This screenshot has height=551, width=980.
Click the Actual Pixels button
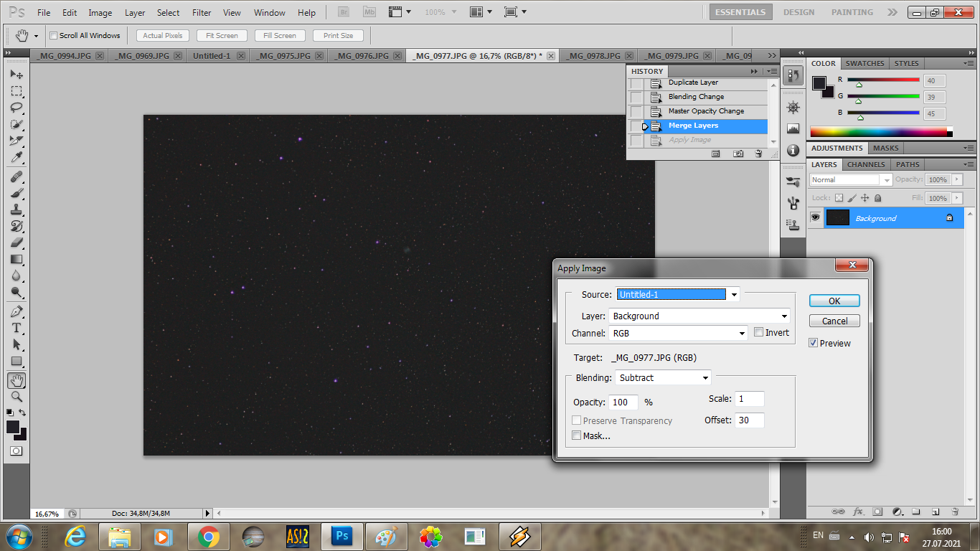[x=163, y=35]
